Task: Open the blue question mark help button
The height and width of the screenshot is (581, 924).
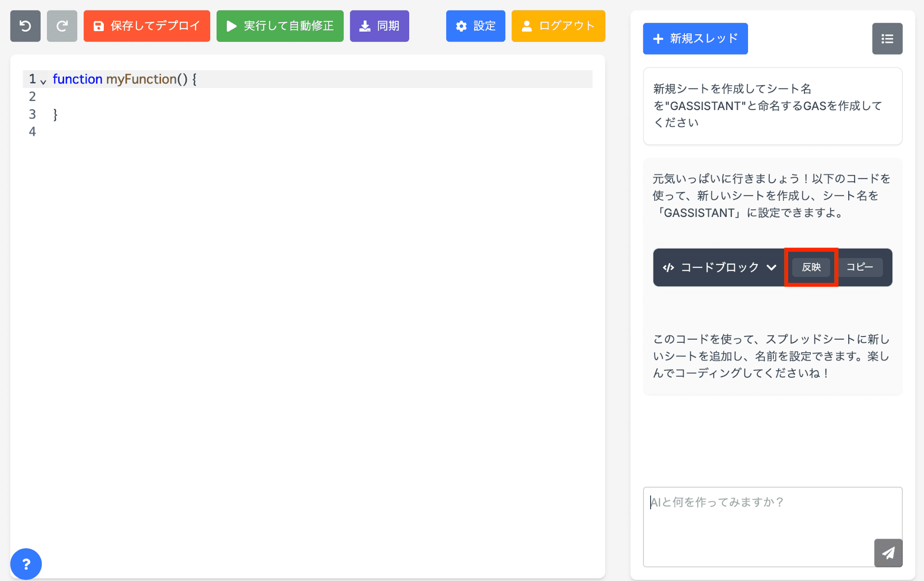Action: (26, 564)
